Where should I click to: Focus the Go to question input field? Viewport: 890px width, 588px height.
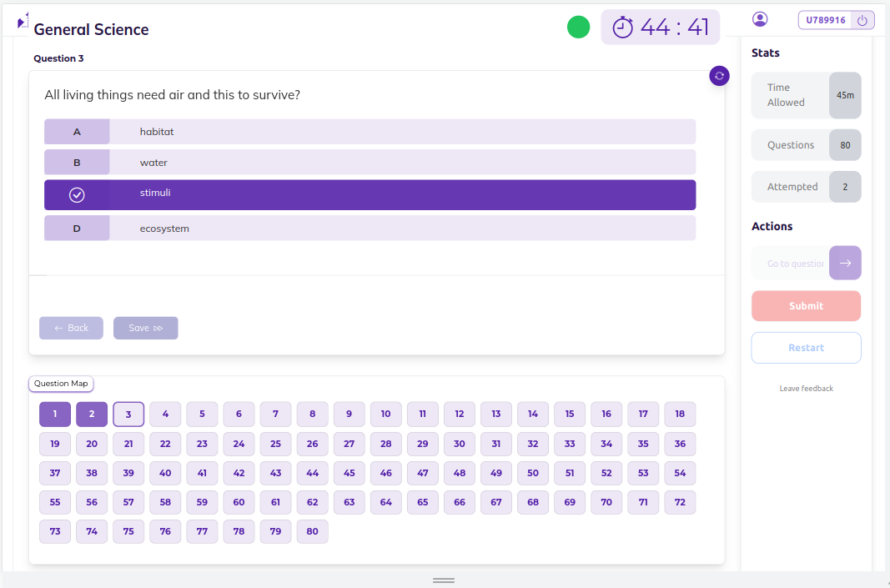click(x=792, y=264)
